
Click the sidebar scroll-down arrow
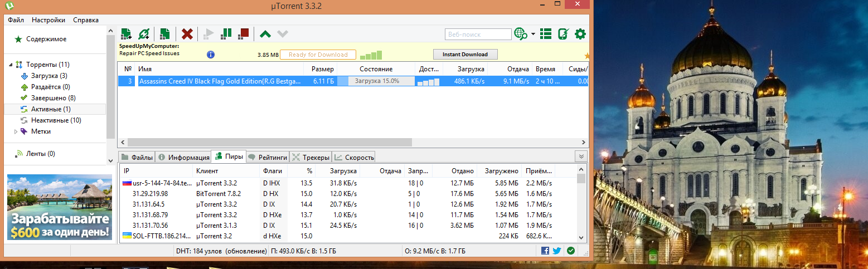click(110, 160)
